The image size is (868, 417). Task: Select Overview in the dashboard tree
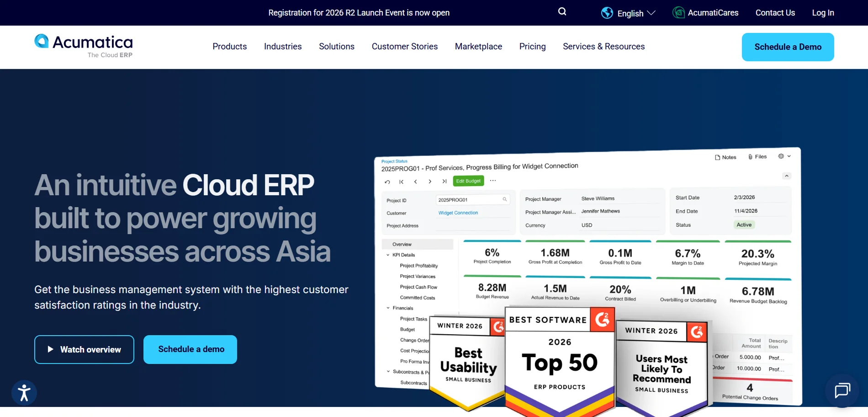point(418,244)
